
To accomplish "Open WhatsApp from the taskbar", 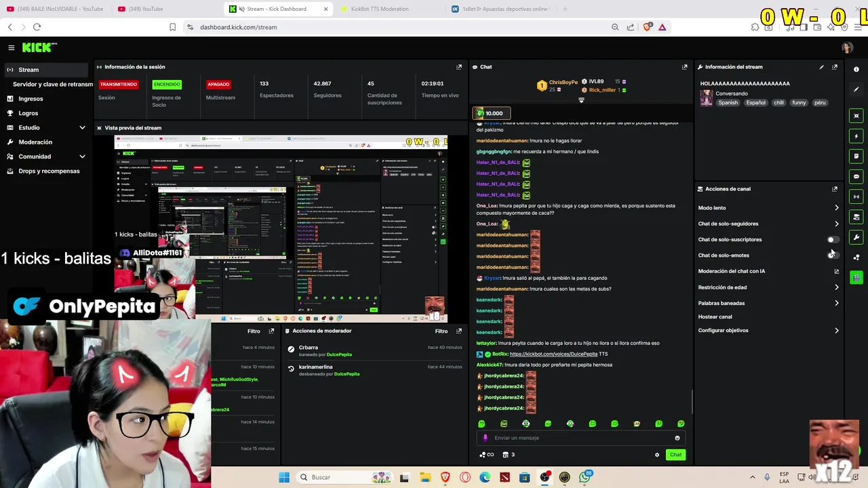I will click(585, 477).
